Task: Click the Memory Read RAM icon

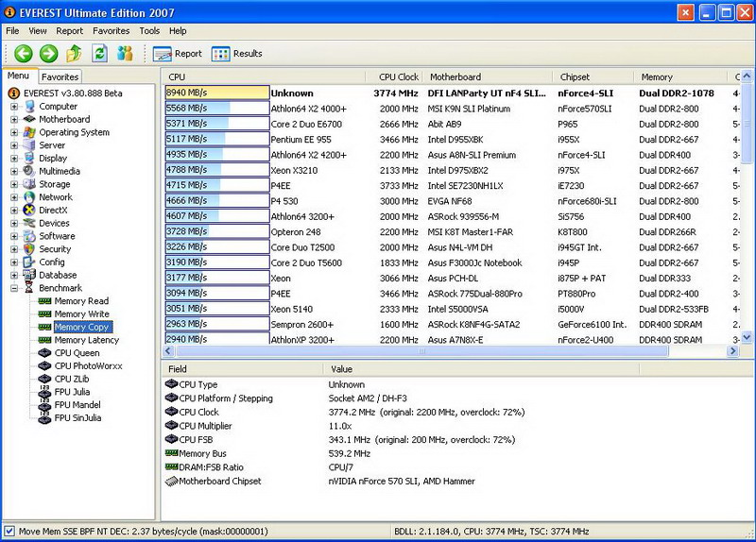Action: pos(44,301)
